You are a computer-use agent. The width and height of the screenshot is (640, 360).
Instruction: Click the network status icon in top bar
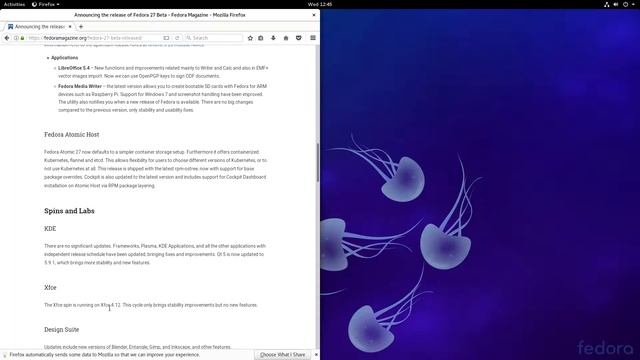(607, 4)
